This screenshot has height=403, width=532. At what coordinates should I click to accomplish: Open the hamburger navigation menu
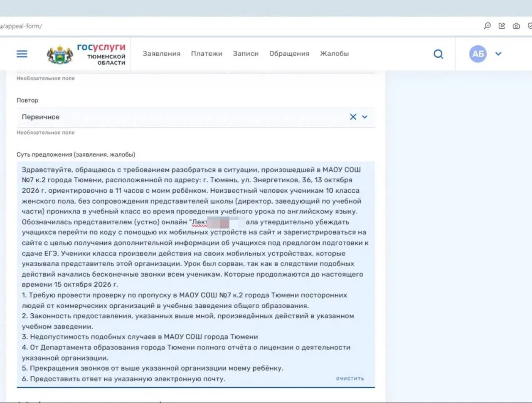[22, 54]
